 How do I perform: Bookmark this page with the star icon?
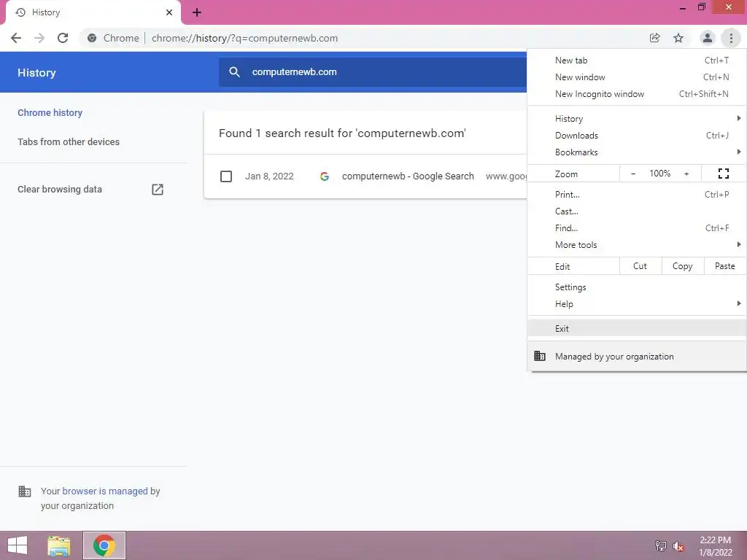[678, 38]
